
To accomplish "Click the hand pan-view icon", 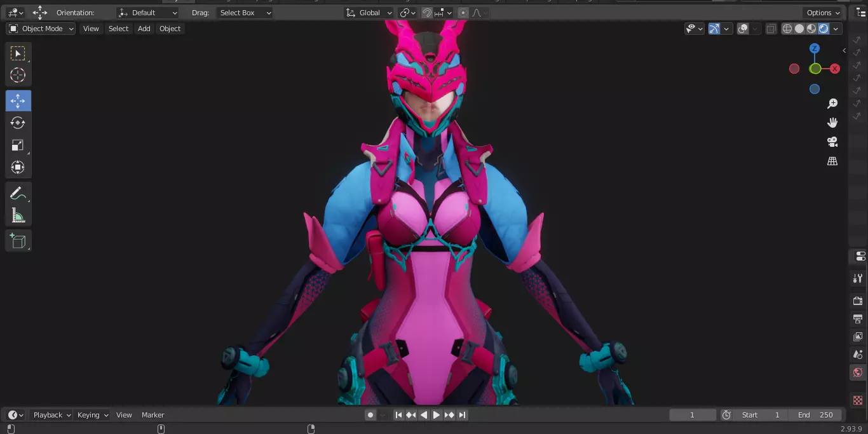I will pos(832,123).
